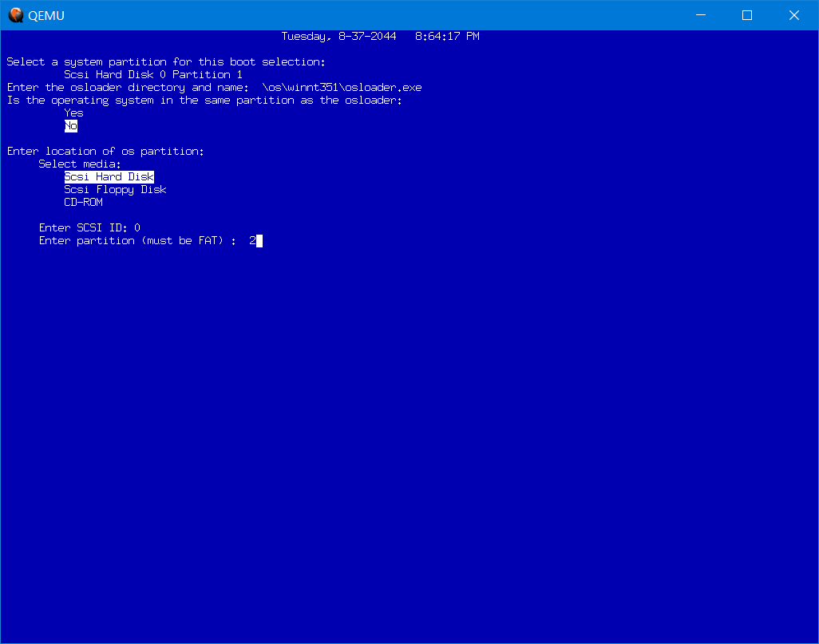Select the No option for same partition

(71, 125)
